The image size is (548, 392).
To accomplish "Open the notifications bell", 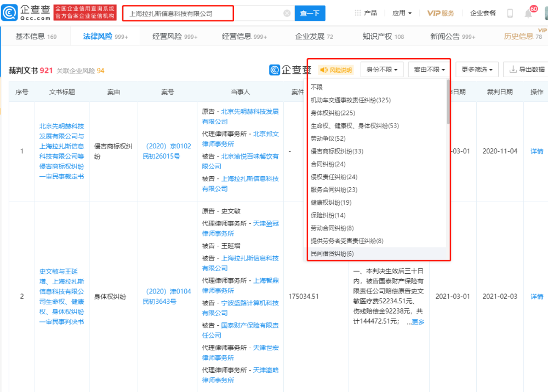I will 528,14.
